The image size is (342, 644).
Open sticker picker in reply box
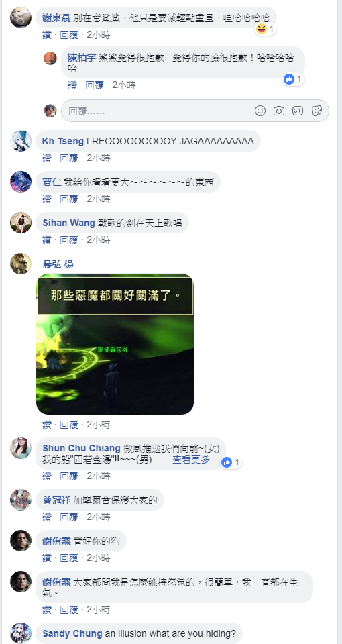(x=317, y=111)
